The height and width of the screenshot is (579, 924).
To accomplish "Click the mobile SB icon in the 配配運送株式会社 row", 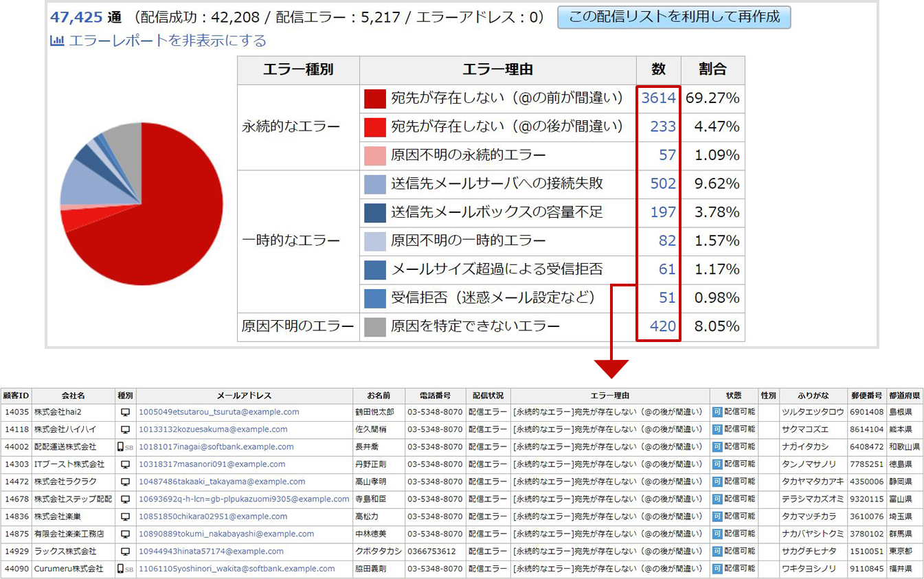I will pos(125,446).
